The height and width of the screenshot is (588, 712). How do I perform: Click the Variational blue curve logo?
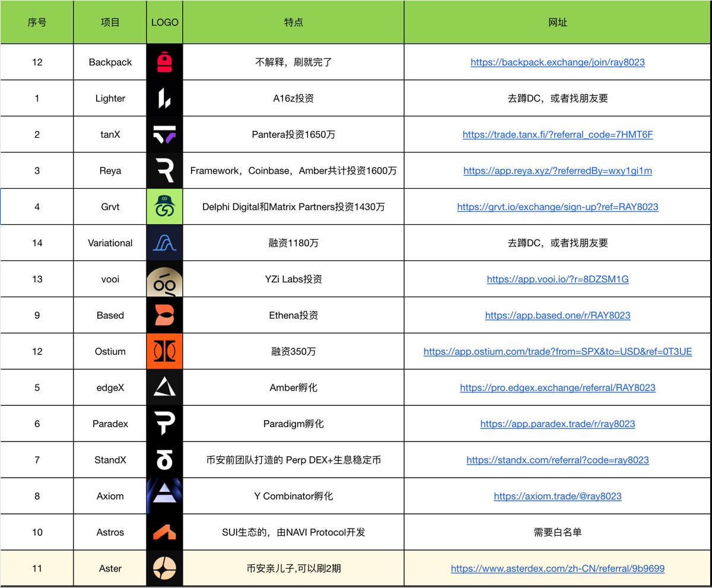(x=164, y=243)
